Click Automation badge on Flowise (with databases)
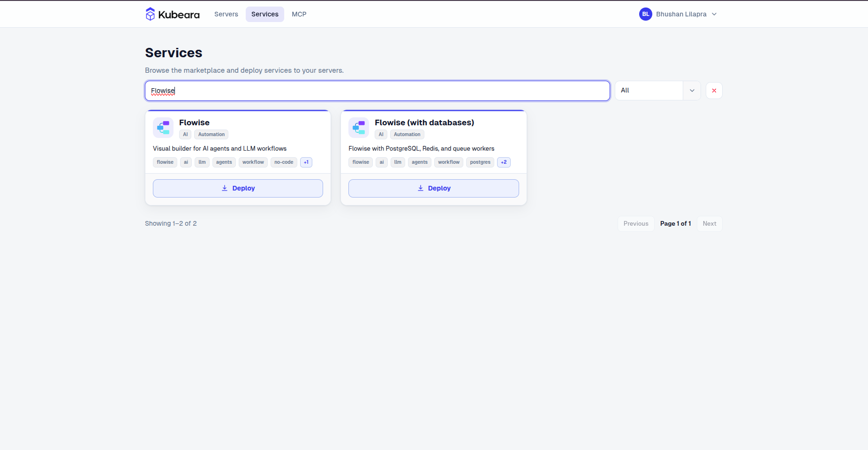The width and height of the screenshot is (868, 450). [407, 134]
